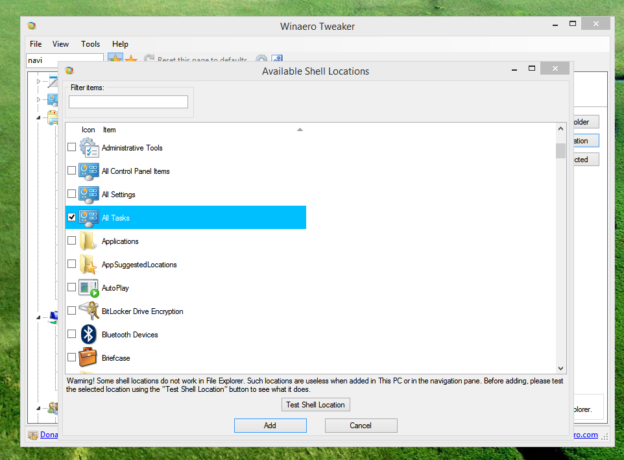Select the All Control Panel Items label
Viewport: 624px width, 460px height.
coord(136,171)
